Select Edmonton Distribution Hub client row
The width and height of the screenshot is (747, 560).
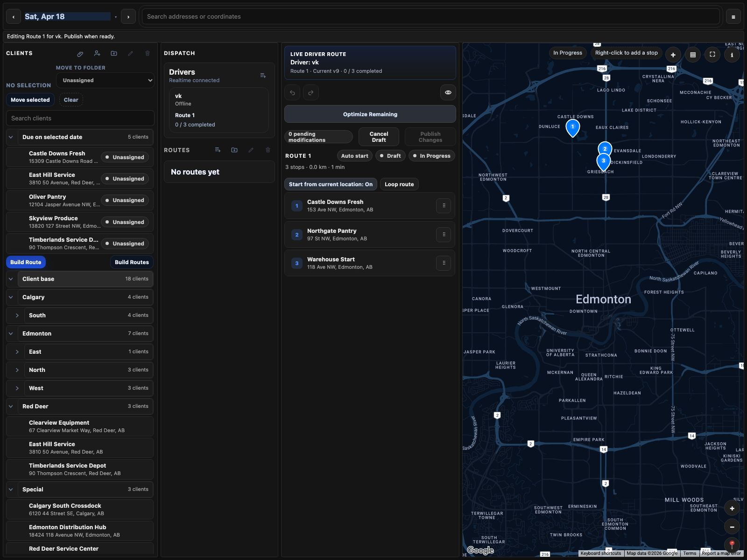(x=80, y=531)
